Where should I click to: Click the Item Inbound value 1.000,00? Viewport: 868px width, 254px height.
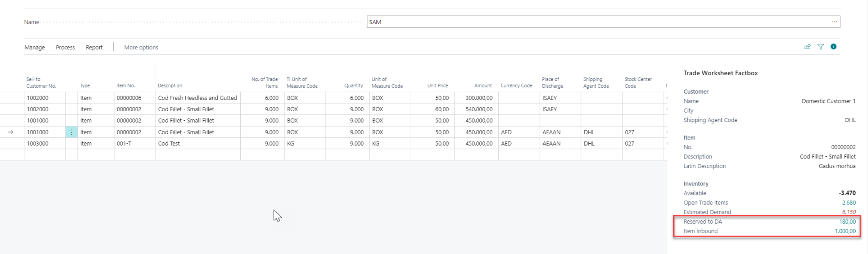point(845,231)
